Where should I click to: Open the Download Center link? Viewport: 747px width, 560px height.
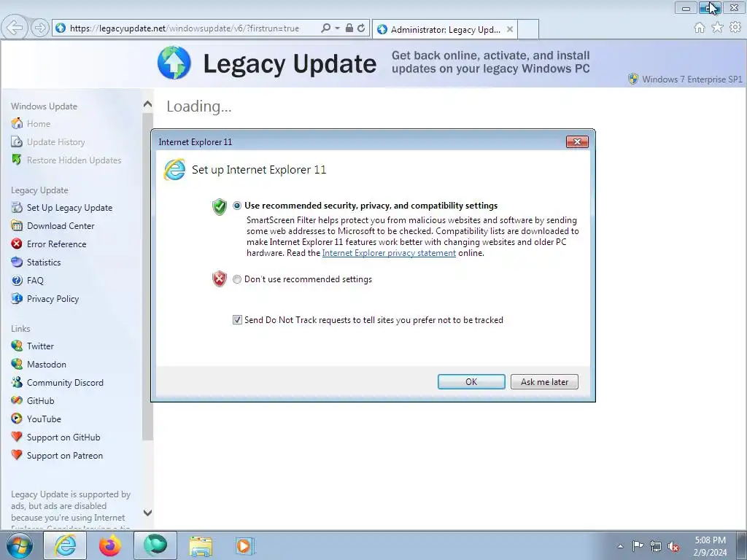tap(61, 226)
